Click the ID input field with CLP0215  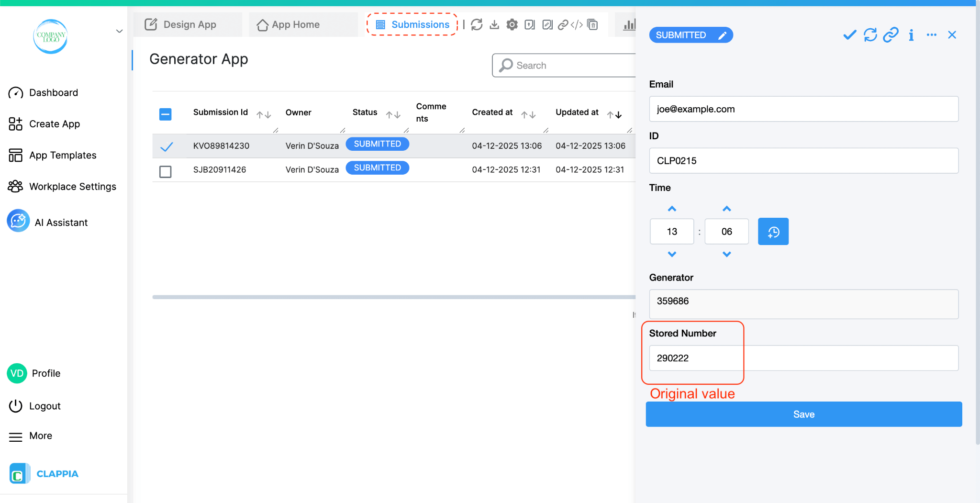click(x=803, y=161)
